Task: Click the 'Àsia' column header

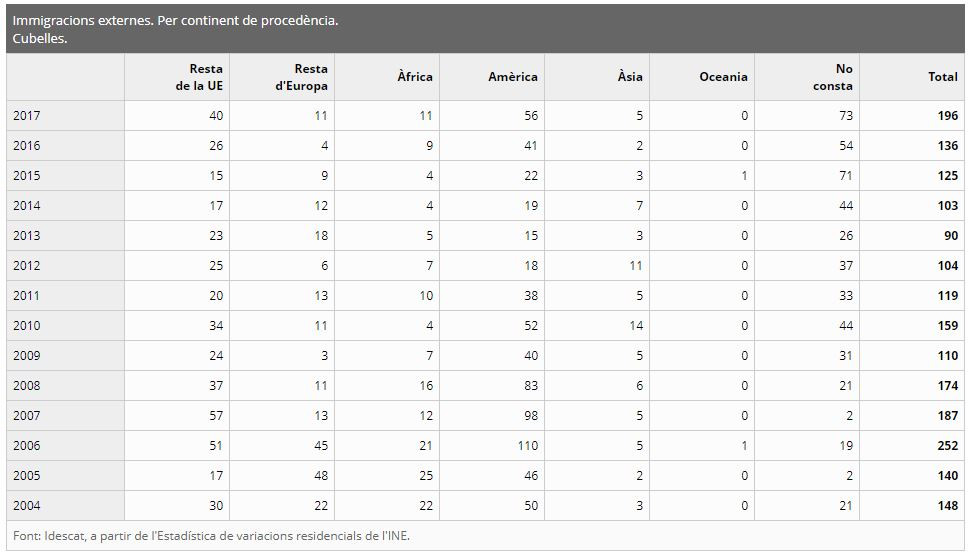Action: (630, 77)
